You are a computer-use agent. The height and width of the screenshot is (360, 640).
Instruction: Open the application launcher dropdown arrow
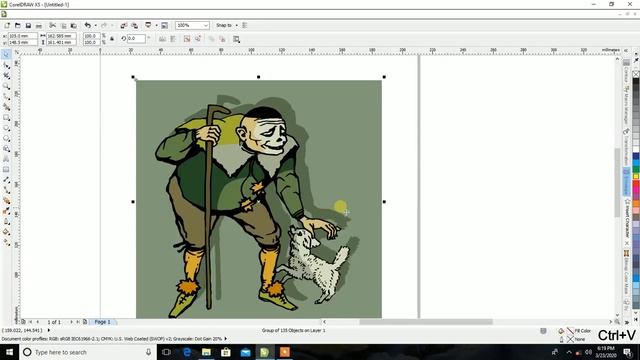point(156,25)
